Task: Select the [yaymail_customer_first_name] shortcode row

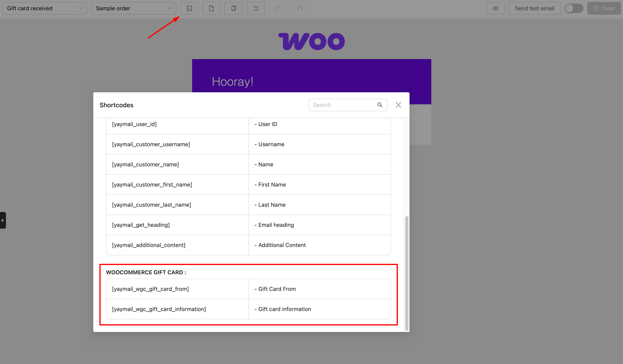Action: coord(152,185)
